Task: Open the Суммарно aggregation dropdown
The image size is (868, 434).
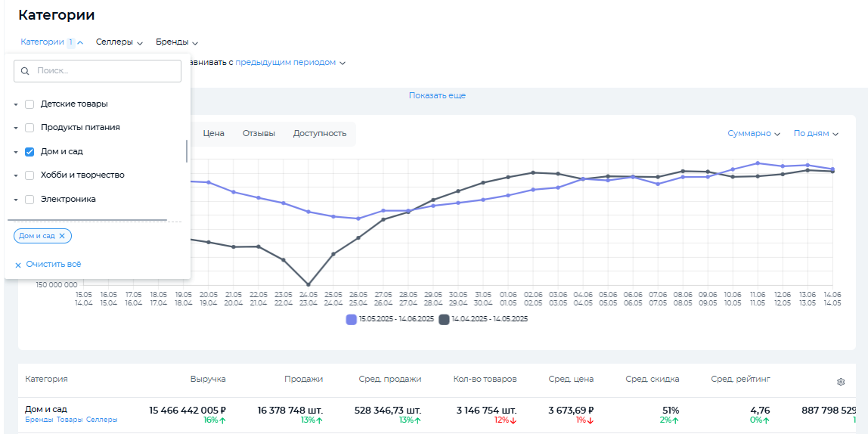Action: click(x=753, y=134)
